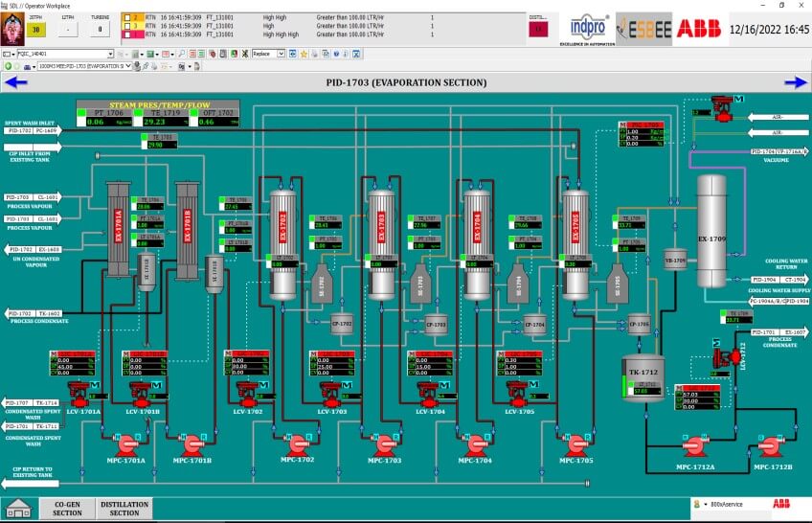Select pump MPC-1703 symbol
Screen dimensions: 812x523
pos(384,444)
